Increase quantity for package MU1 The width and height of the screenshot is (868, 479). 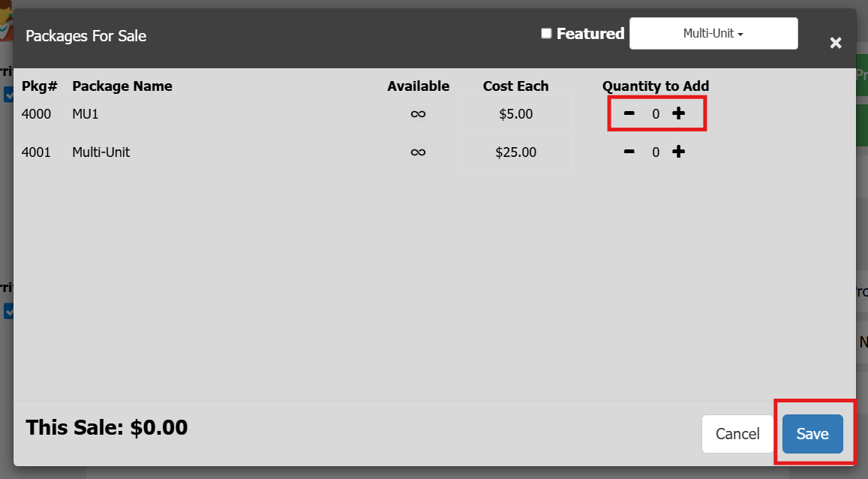pyautogui.click(x=678, y=113)
